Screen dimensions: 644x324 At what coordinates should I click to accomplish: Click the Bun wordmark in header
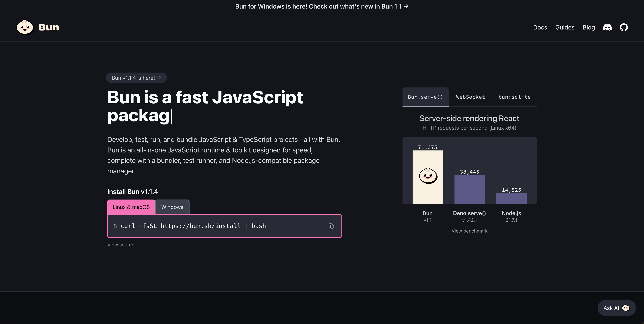coord(48,27)
